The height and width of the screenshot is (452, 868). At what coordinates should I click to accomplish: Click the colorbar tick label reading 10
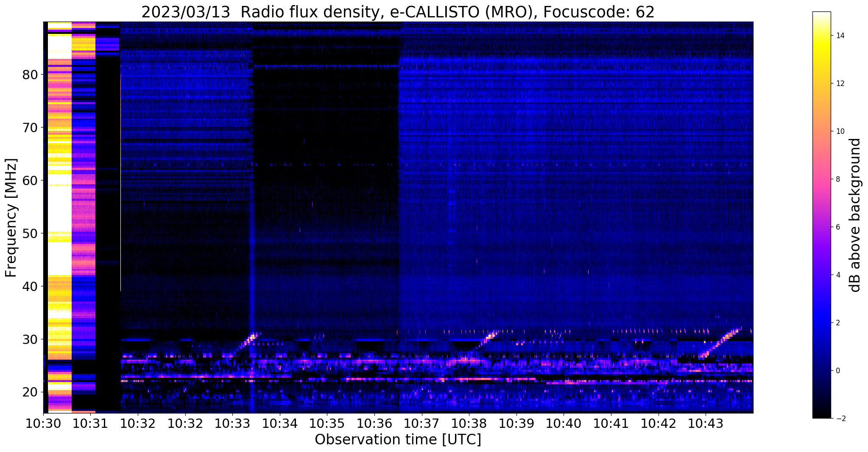pyautogui.click(x=840, y=131)
